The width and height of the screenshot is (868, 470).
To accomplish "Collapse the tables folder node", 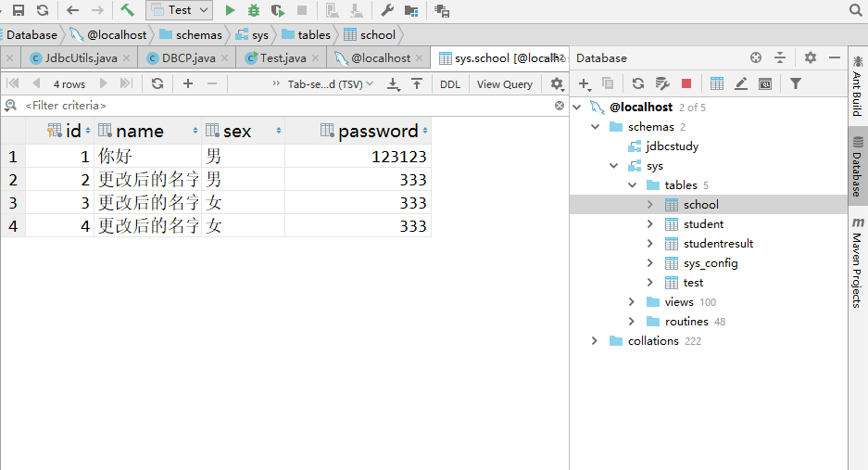I will point(633,185).
